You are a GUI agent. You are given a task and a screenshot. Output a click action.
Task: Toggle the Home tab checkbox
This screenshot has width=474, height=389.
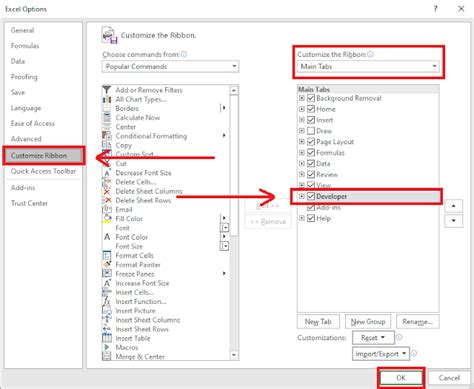click(x=311, y=109)
